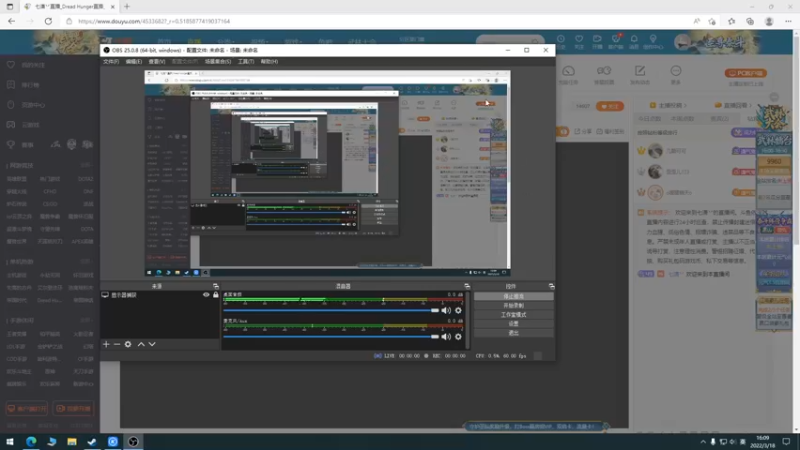The image size is (800, 450).
Task: Open Windows notification center
Action: [786, 441]
